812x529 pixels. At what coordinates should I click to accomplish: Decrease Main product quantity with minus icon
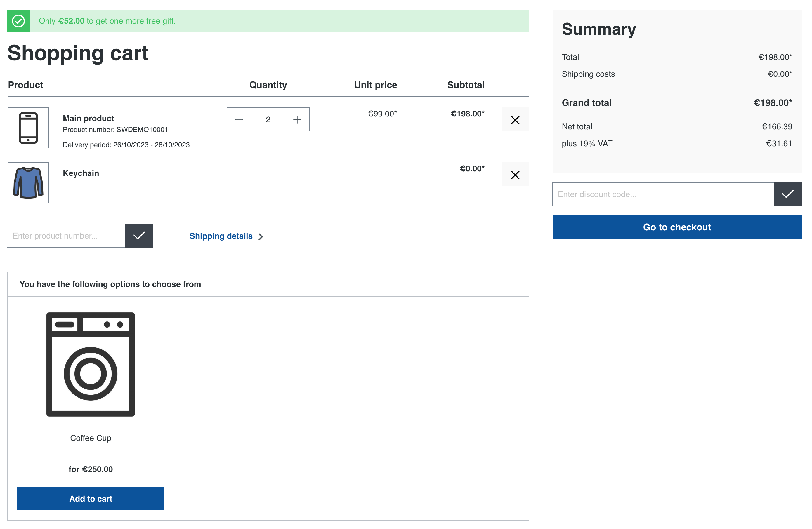pyautogui.click(x=239, y=120)
